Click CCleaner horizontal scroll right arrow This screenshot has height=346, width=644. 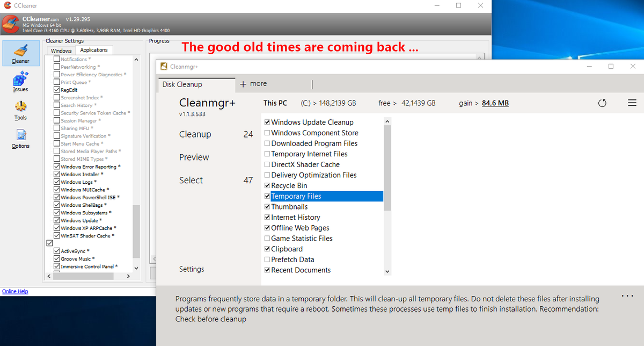[x=128, y=276]
